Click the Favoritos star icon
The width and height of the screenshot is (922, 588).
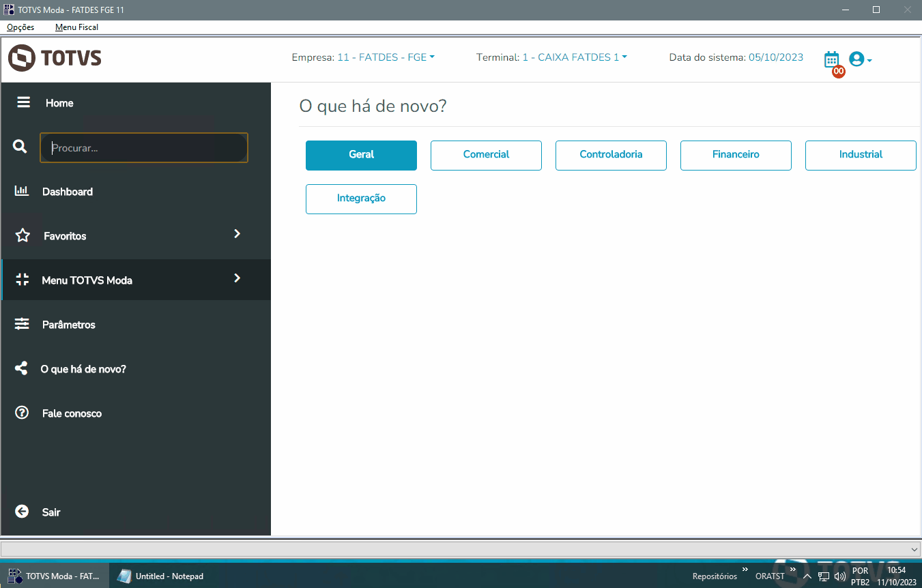click(x=23, y=235)
